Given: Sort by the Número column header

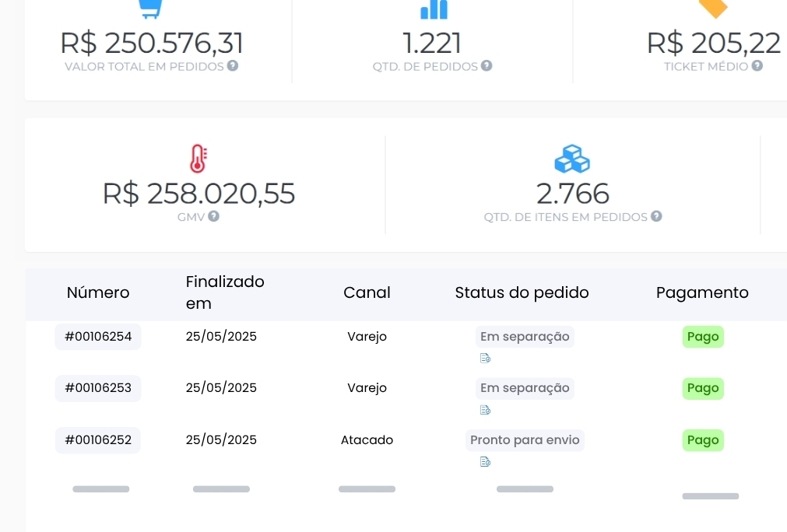Looking at the screenshot, I should (x=98, y=292).
